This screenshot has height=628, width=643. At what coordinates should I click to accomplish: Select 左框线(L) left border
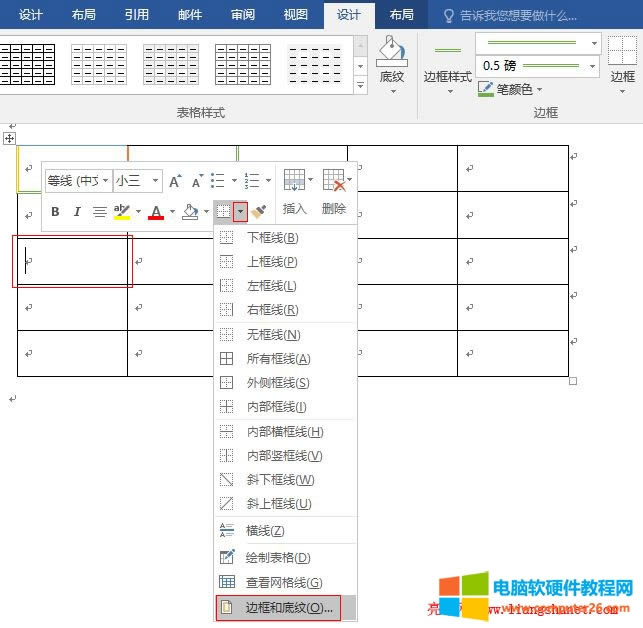pos(285,286)
